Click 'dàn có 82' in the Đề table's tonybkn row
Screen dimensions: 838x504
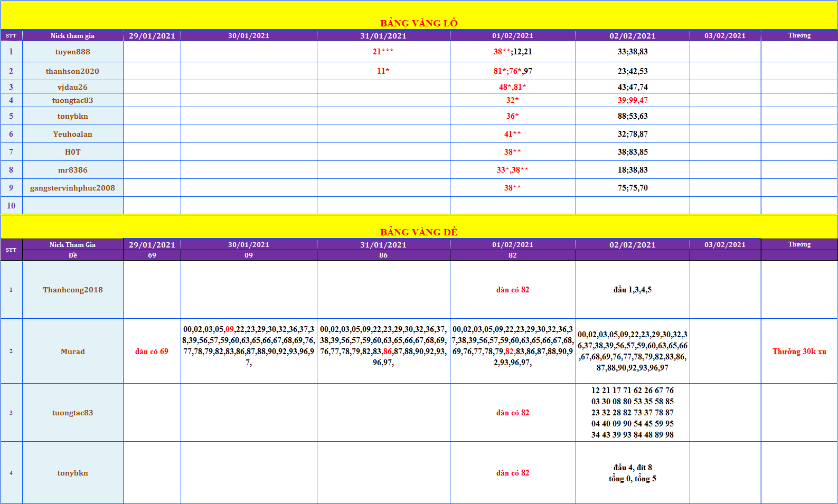513,473
